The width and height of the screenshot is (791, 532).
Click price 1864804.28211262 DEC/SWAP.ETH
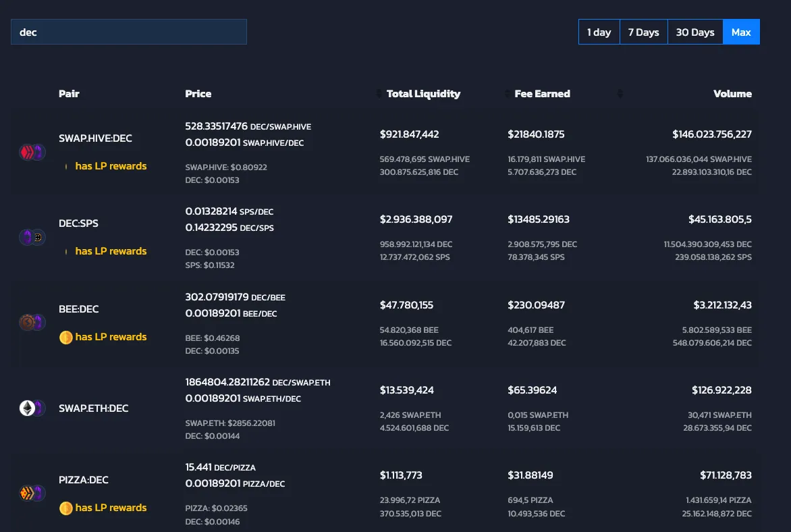pyautogui.click(x=258, y=382)
